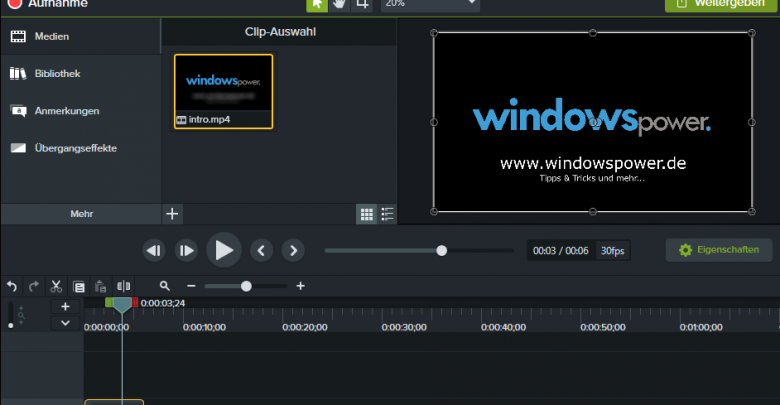The width and height of the screenshot is (780, 405).
Task: Split the clip at playhead
Action: [123, 286]
